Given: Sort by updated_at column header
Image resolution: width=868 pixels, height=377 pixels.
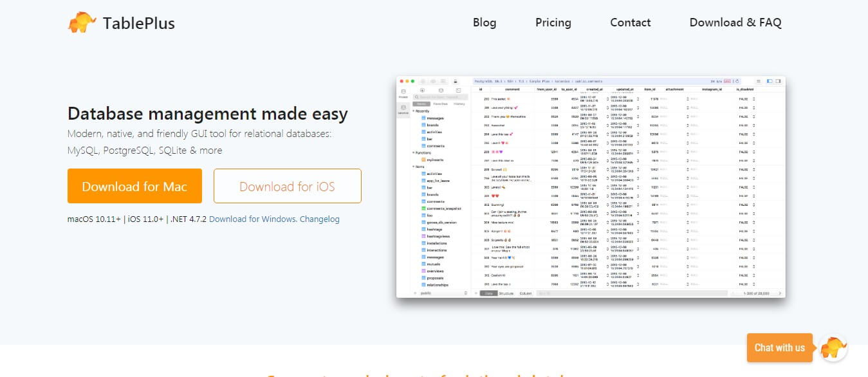Looking at the screenshot, I should (x=625, y=89).
